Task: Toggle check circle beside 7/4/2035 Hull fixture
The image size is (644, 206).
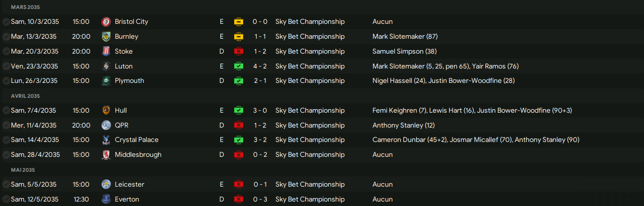Action: pyautogui.click(x=6, y=111)
